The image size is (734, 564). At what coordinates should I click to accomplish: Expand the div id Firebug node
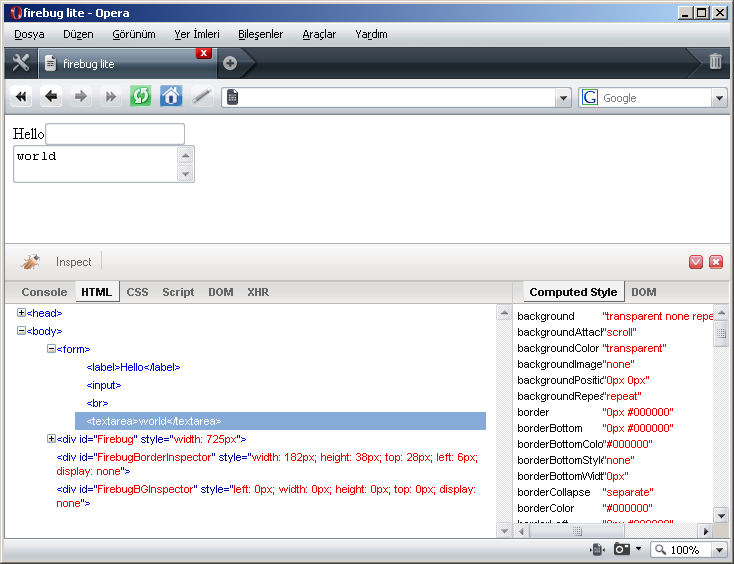click(52, 438)
